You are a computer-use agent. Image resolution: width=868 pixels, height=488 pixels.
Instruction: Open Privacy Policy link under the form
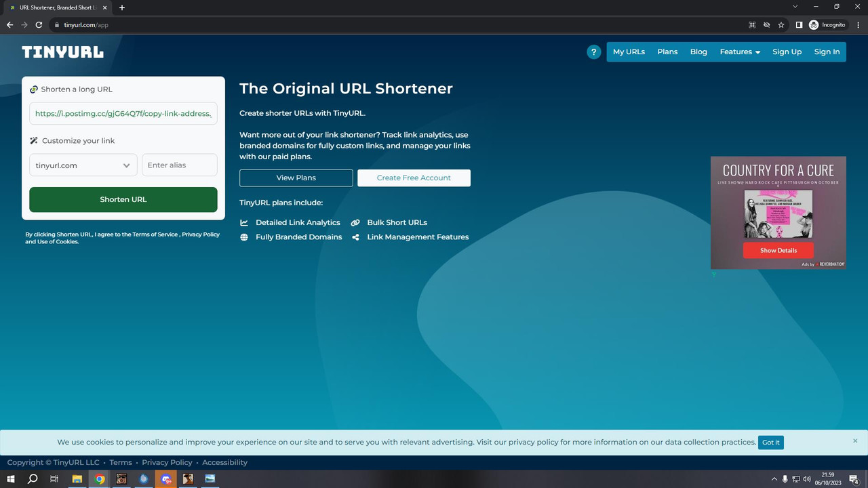click(x=201, y=235)
